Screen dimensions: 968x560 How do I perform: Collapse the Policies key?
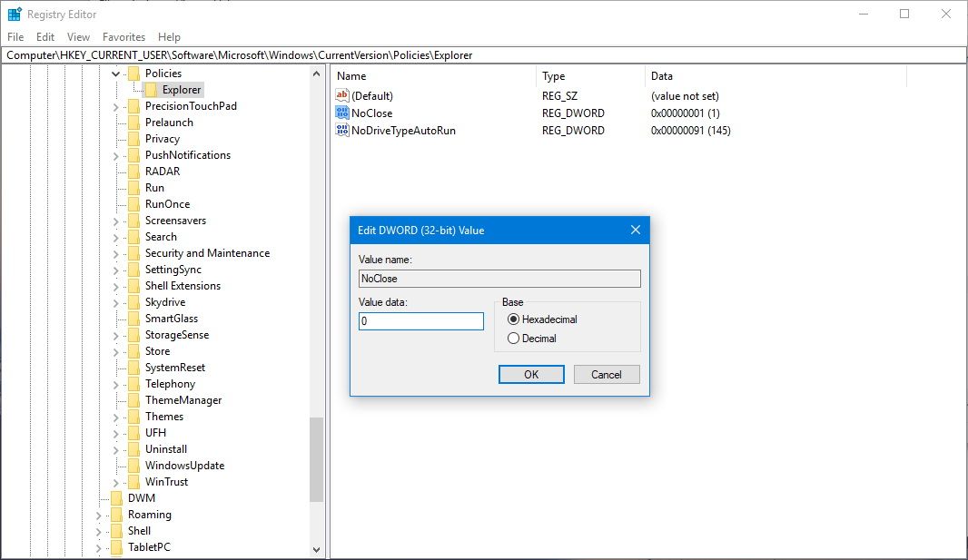point(114,73)
